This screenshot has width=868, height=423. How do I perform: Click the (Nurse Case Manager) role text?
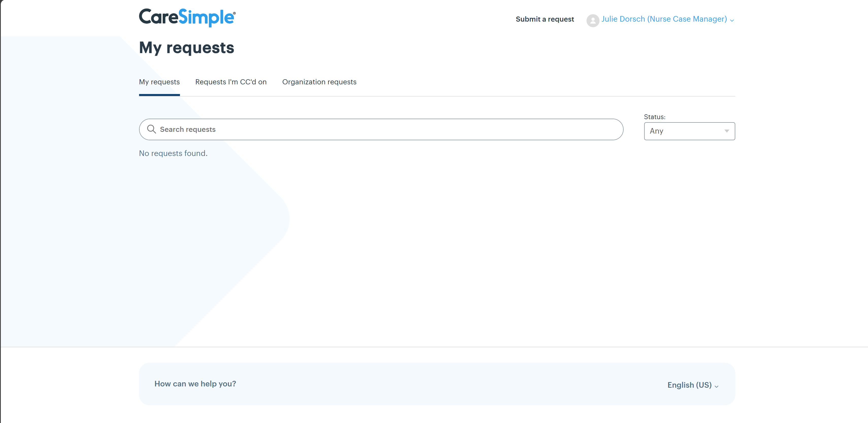click(687, 19)
